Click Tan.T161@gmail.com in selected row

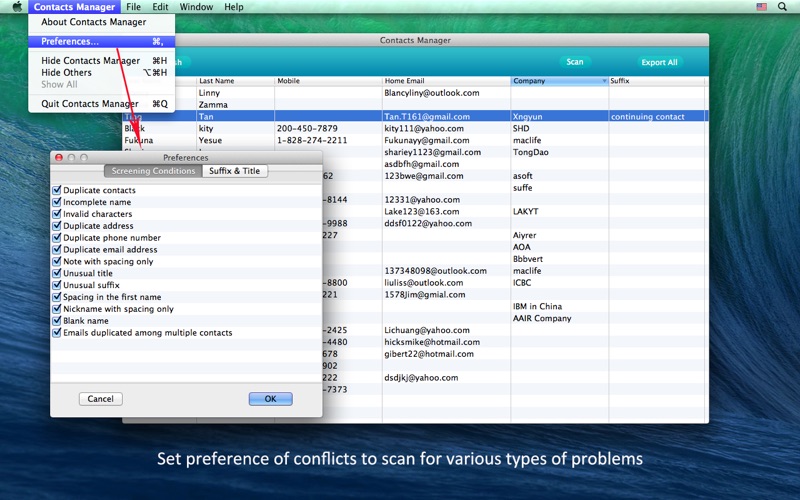coord(427,116)
